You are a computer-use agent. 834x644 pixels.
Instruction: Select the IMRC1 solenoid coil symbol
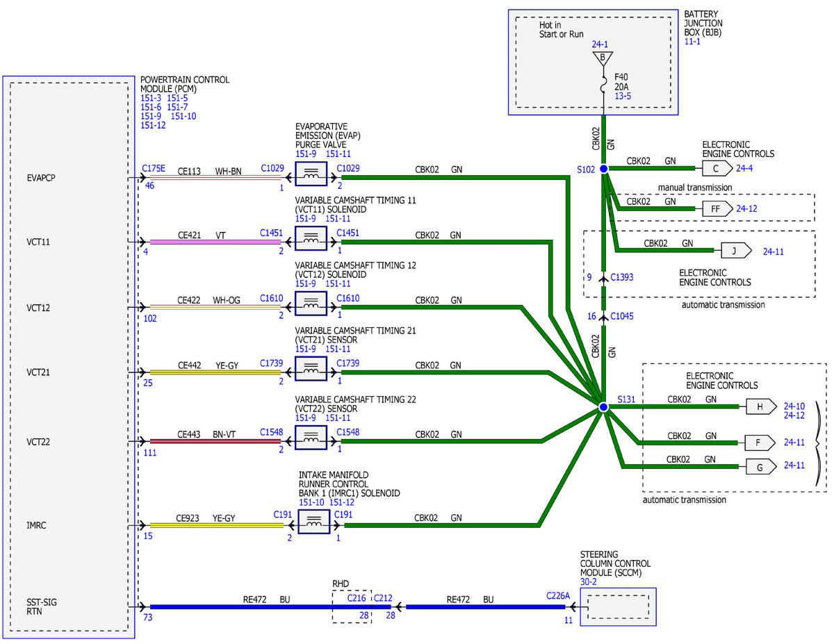tap(313, 521)
